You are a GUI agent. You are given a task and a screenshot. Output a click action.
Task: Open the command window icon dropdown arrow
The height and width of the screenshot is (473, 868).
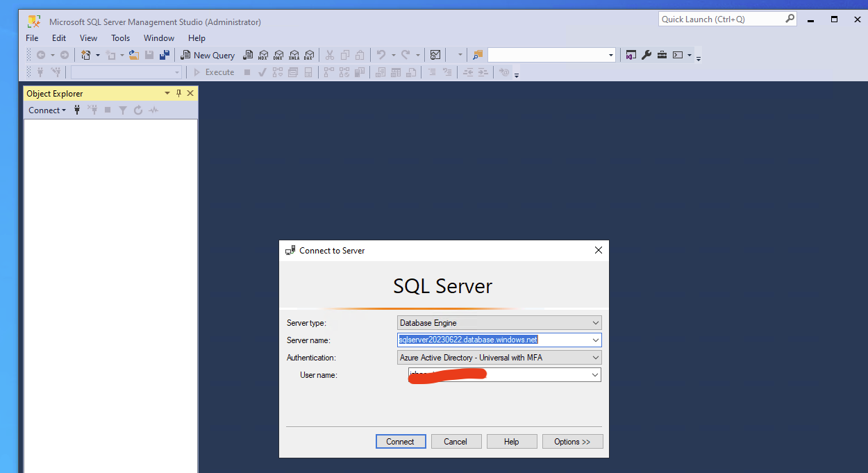690,55
